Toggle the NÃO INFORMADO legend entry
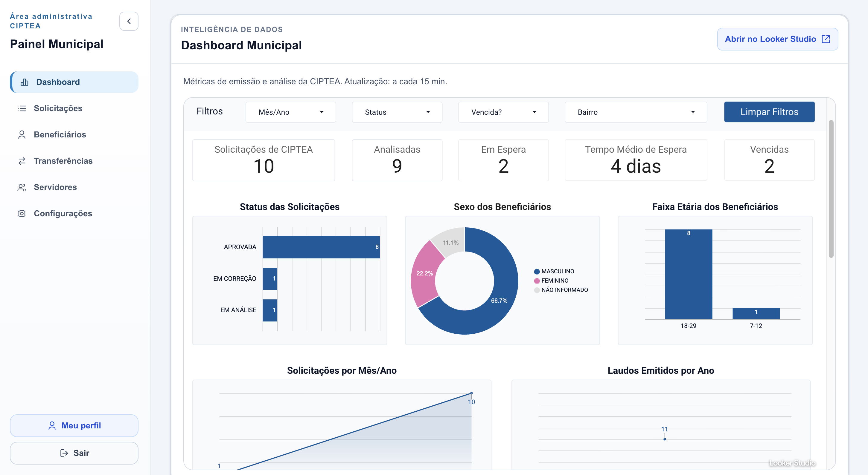Image resolution: width=868 pixels, height=475 pixels. [564, 290]
